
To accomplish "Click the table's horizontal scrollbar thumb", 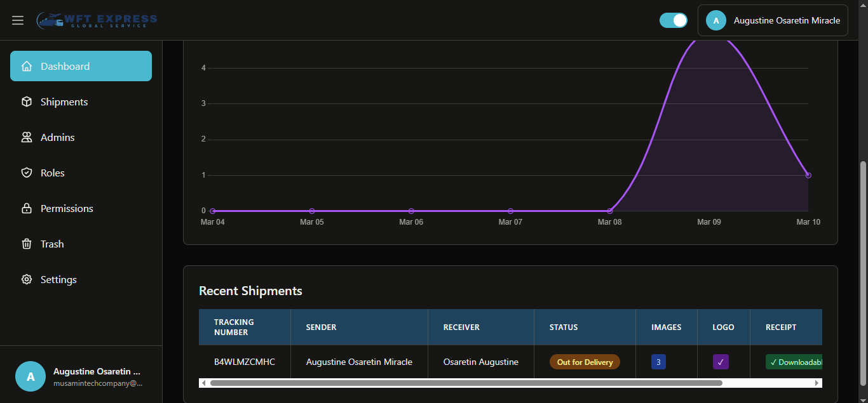I will coord(466,383).
